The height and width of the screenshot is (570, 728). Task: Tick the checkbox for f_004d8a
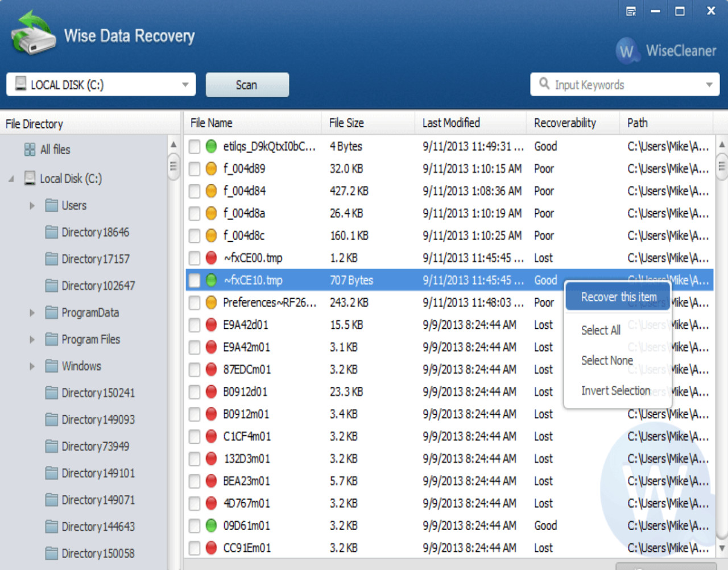[x=195, y=213]
